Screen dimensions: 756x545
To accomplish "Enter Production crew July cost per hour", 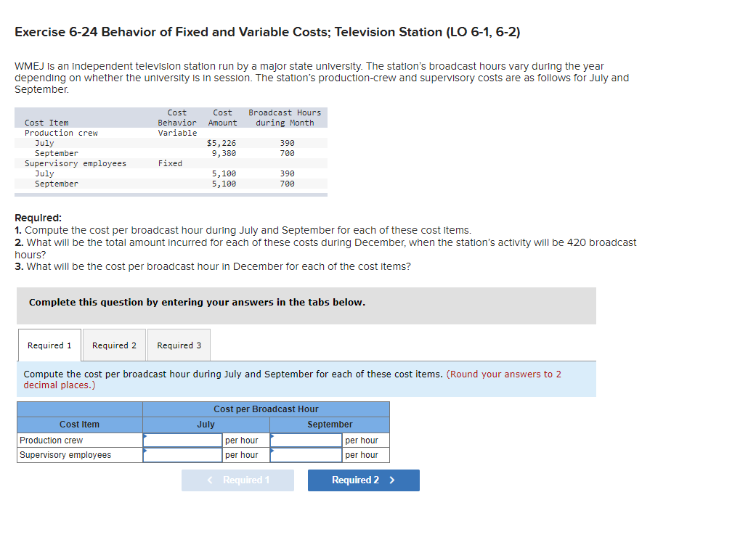I will point(183,440).
